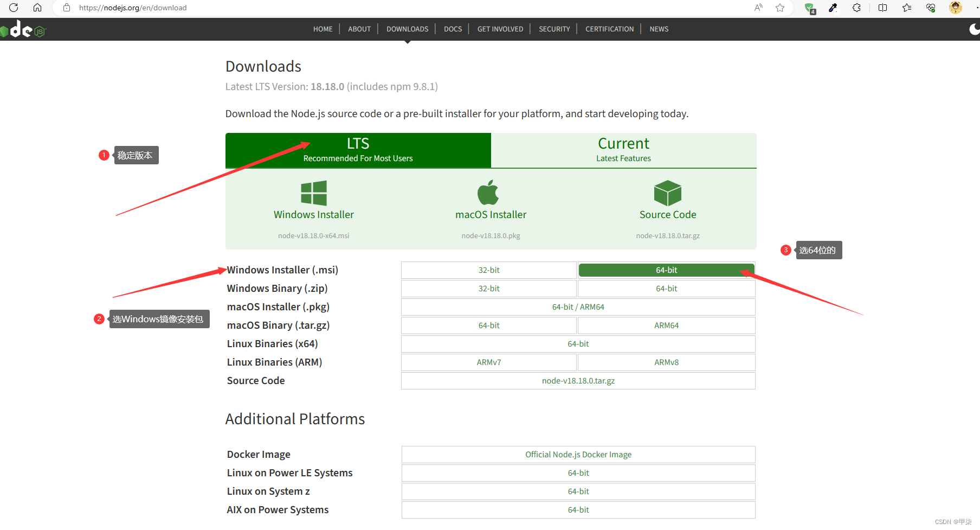The height and width of the screenshot is (530, 980).
Task: Open the extensions puzzle icon
Action: tap(857, 8)
